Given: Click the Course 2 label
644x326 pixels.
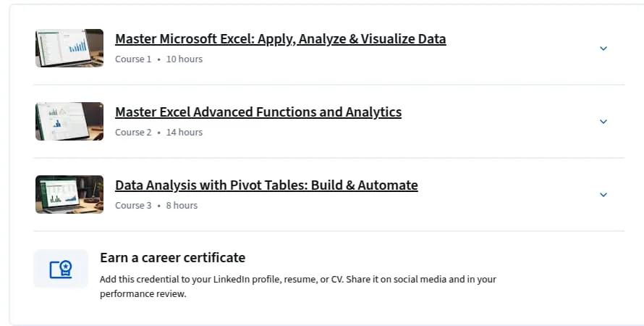Looking at the screenshot, I should (133, 133).
